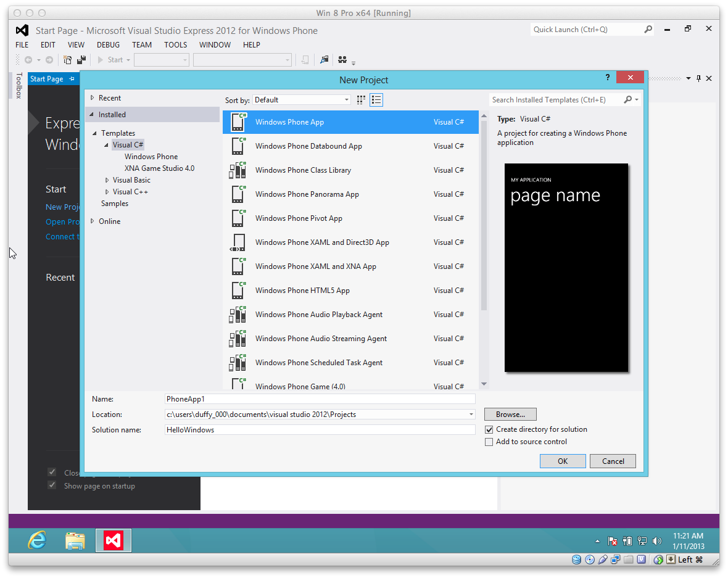
Task: Select the Windows Phone App template icon
Action: point(238,122)
